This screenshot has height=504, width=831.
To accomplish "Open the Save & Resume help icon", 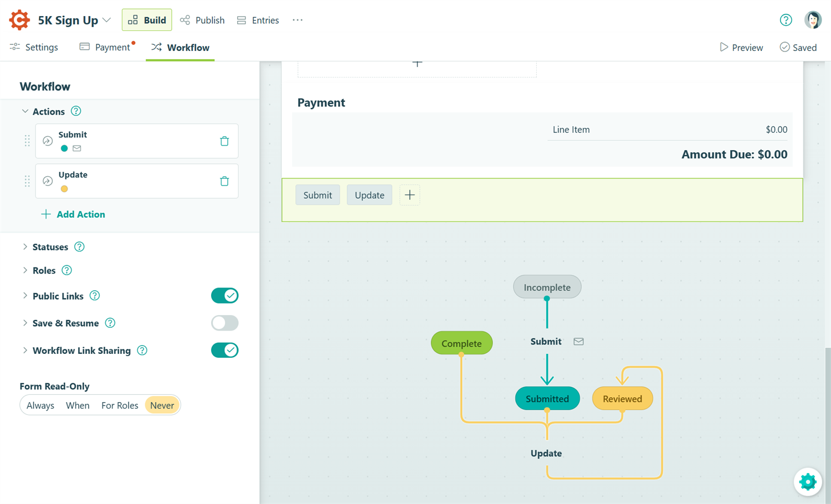I will 110,323.
